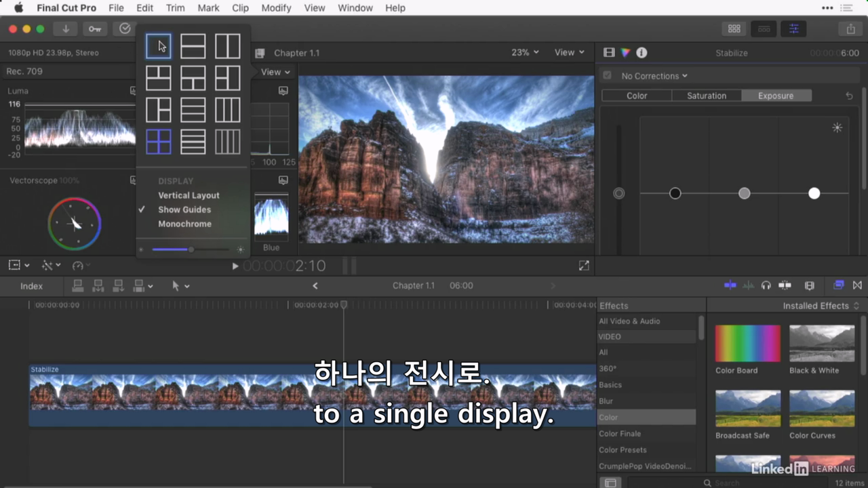Open the info inspector icon
Viewport: 868px width, 488px height.
642,53
